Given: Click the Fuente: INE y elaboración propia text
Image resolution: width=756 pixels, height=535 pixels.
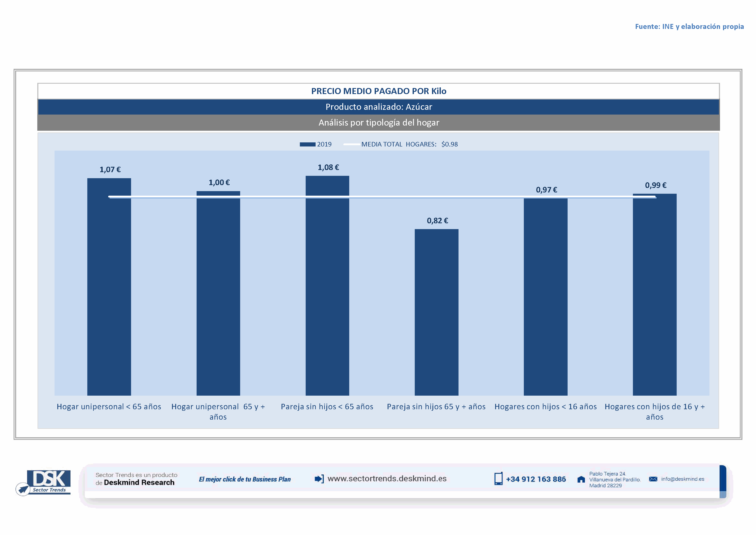Looking at the screenshot, I should 689,26.
